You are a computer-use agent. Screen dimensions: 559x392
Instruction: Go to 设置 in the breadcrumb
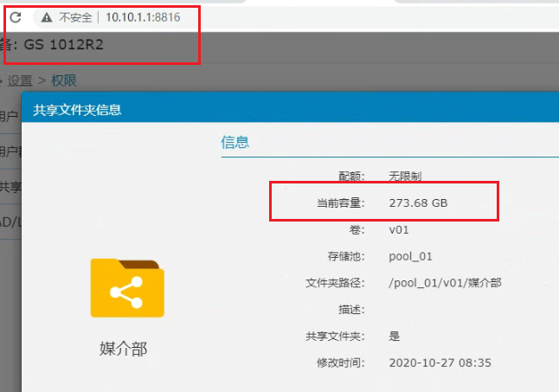(x=20, y=80)
